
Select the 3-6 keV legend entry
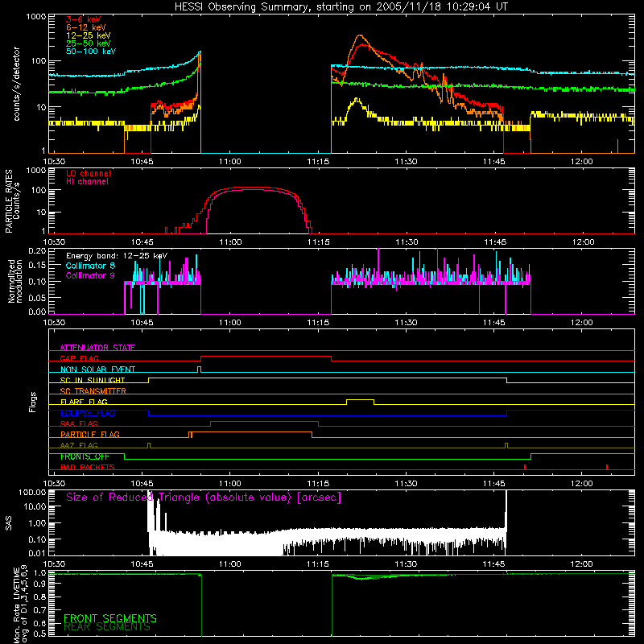point(84,19)
